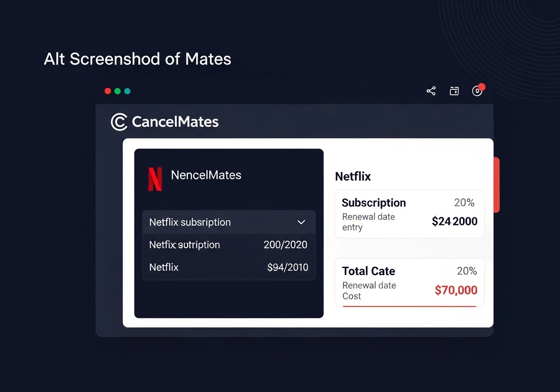Screen dimensions: 560x392
Task: Open the Total Cate card
Action: tap(409, 283)
